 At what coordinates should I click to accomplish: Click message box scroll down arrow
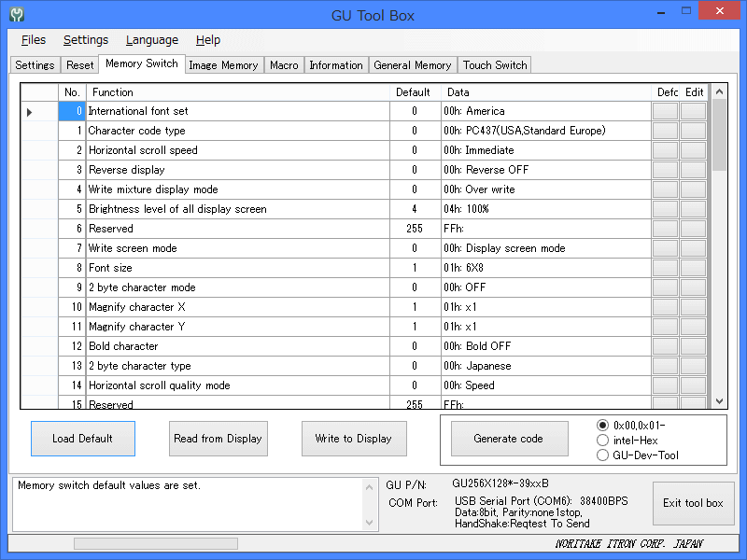point(369,523)
